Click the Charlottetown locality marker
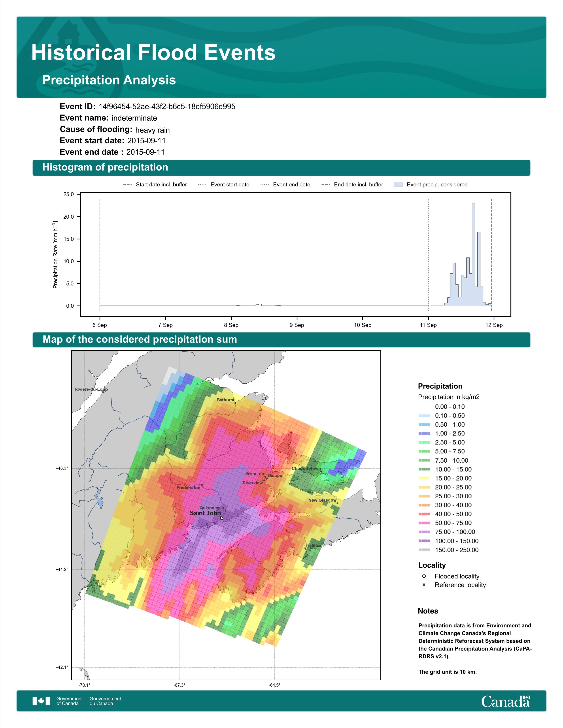This screenshot has height=728, width=563. (321, 471)
